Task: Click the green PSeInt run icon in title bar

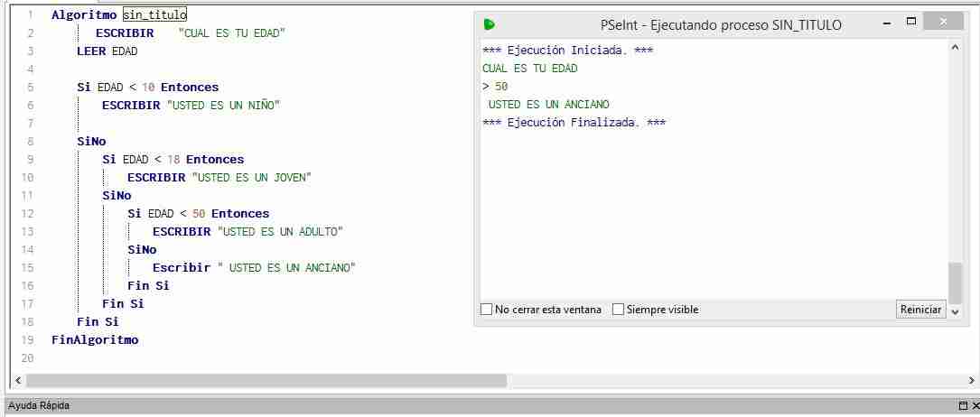Action: coord(490,24)
